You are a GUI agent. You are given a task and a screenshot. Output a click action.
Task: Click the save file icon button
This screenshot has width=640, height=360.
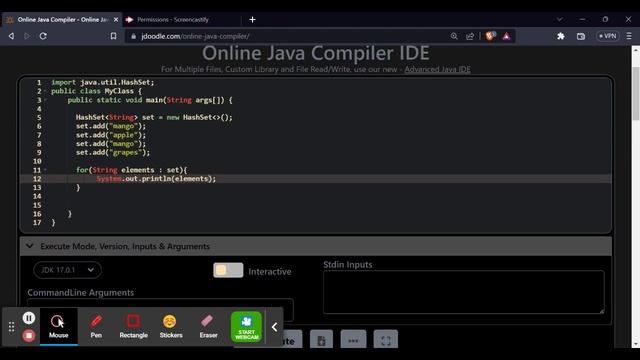tap(321, 340)
